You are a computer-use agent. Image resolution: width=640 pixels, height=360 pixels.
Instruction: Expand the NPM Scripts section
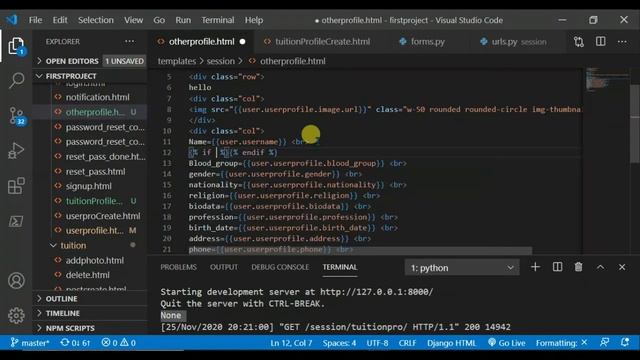tap(90, 328)
